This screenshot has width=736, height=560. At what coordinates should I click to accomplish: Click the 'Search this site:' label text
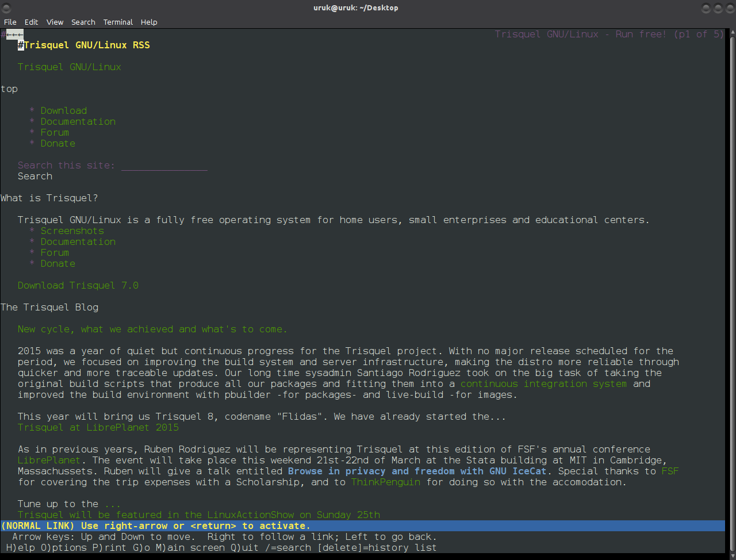(x=67, y=165)
